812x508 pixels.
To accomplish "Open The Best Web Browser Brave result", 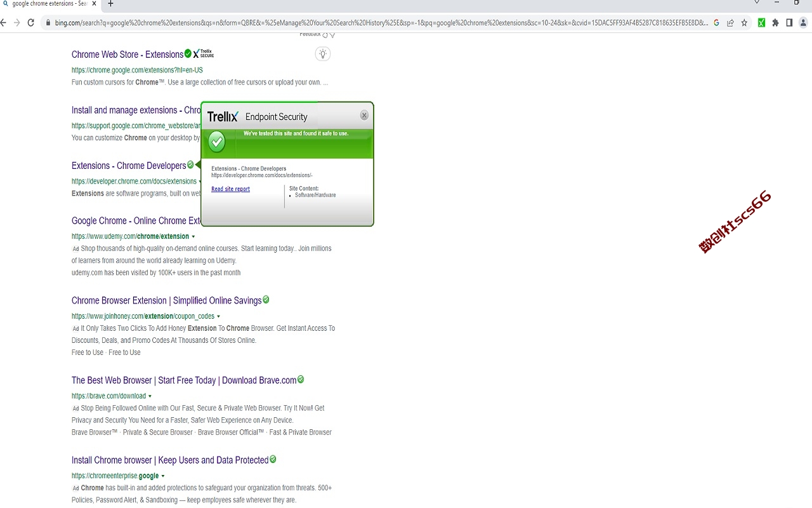I will (x=184, y=380).
